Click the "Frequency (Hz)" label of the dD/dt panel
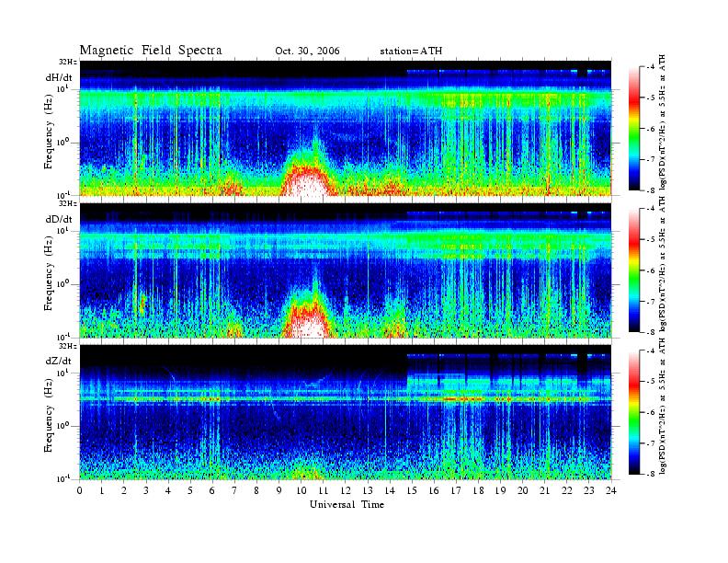728x563 pixels. pyautogui.click(x=49, y=275)
